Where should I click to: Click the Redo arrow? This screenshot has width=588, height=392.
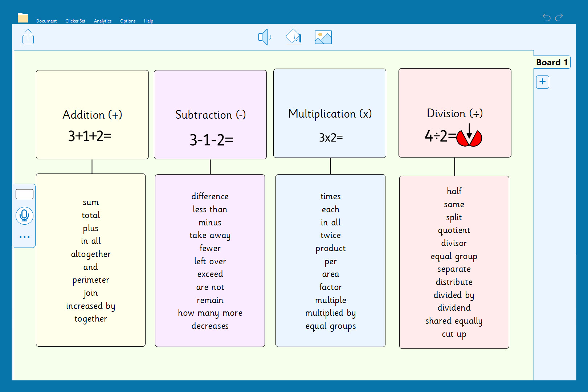(559, 17)
